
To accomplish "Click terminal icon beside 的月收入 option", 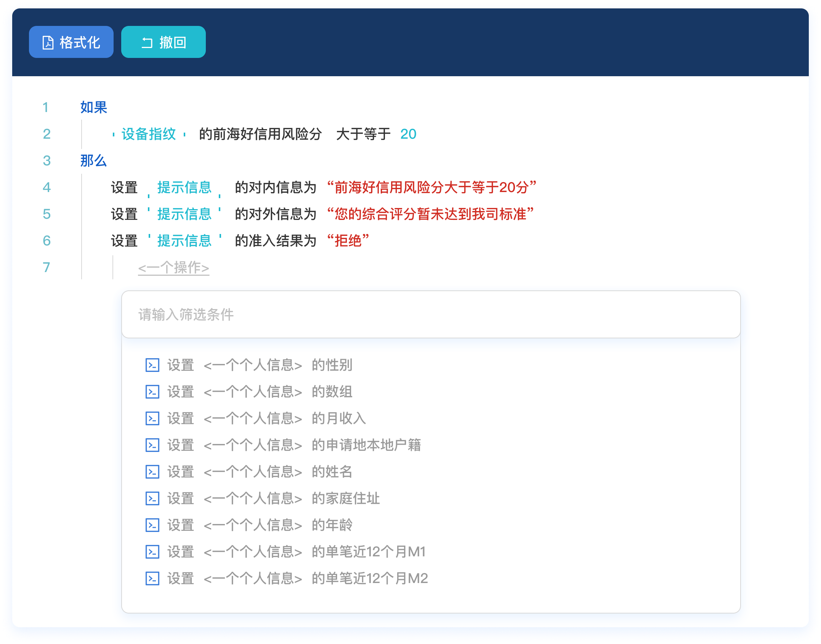I will pyautogui.click(x=152, y=418).
